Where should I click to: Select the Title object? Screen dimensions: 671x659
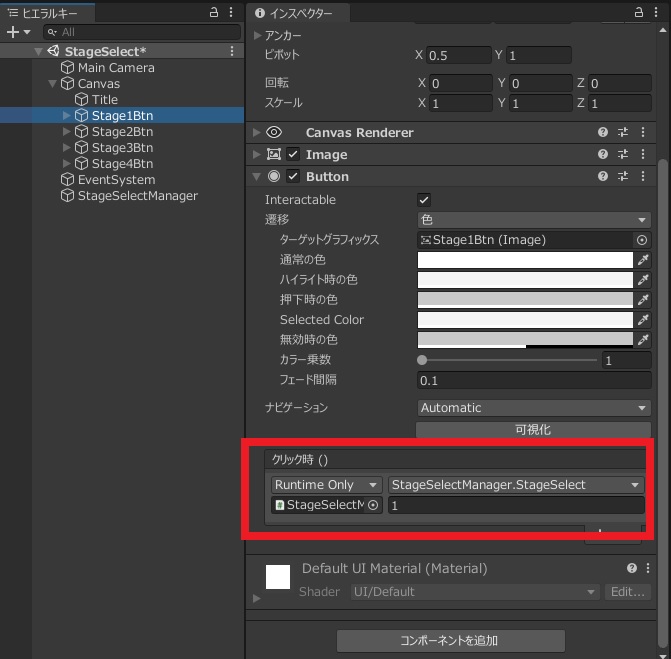tap(105, 100)
